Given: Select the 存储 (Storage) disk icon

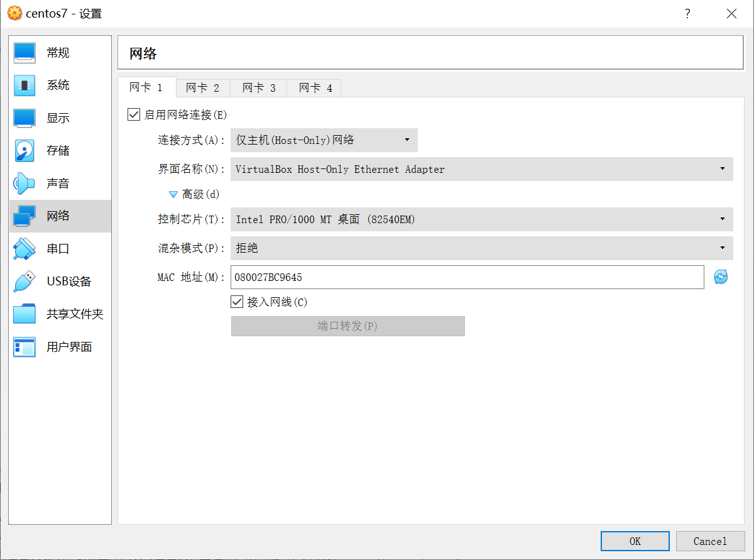Looking at the screenshot, I should click(x=25, y=151).
